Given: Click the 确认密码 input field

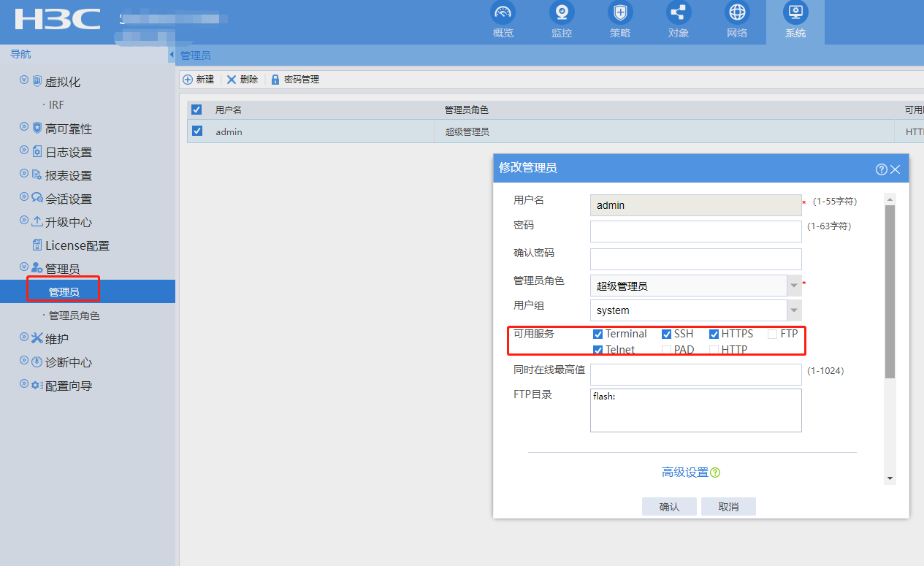Looking at the screenshot, I should tap(695, 259).
